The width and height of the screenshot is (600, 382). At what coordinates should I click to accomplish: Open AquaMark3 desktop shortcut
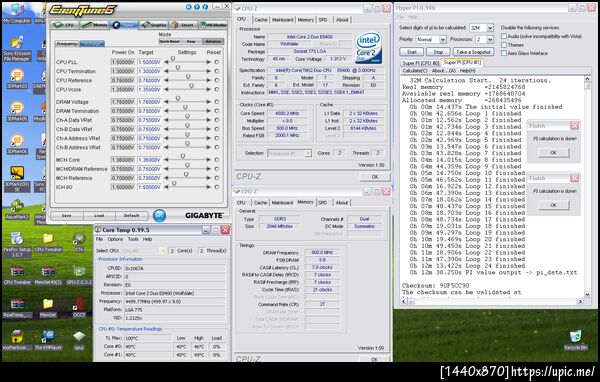click(x=17, y=210)
